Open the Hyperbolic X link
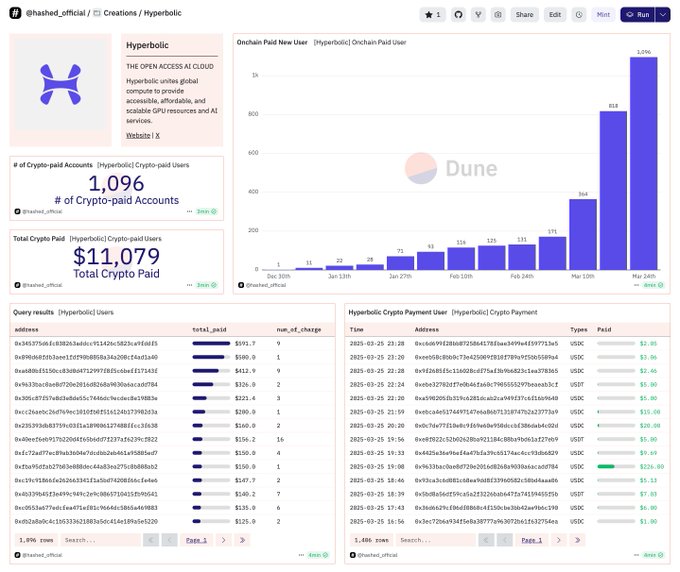680x572 pixels. (x=157, y=135)
